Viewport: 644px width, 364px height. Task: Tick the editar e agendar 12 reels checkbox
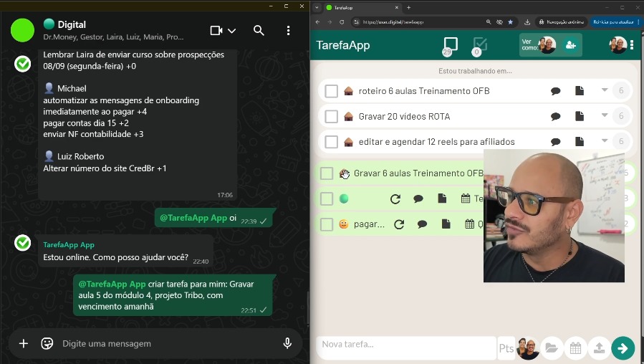[331, 141]
